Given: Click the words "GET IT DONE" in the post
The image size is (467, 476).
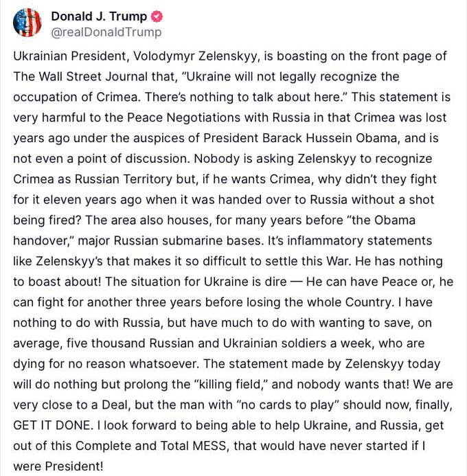Looking at the screenshot, I should tap(52, 425).
